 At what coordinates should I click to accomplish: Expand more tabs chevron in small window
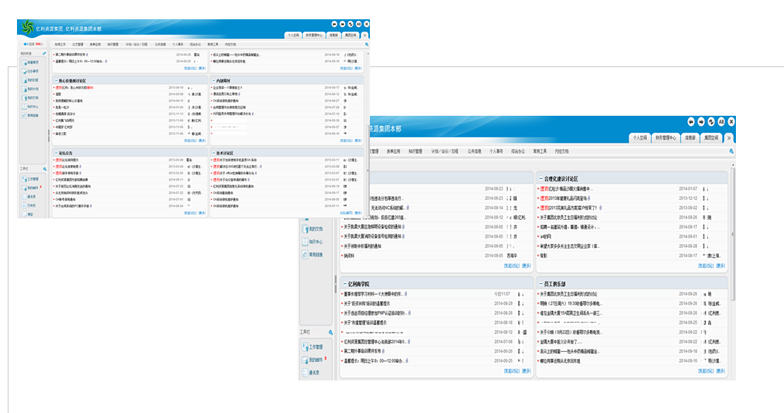365,36
